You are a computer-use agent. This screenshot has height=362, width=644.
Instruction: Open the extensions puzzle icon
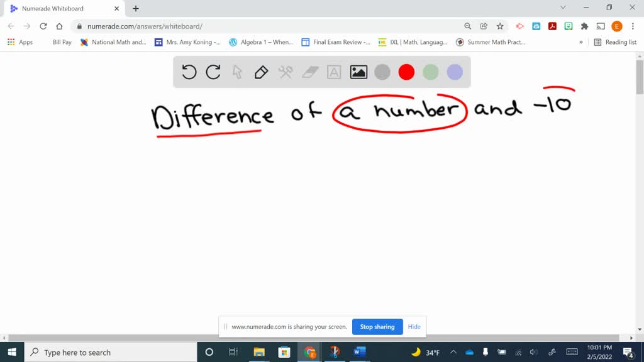584,27
